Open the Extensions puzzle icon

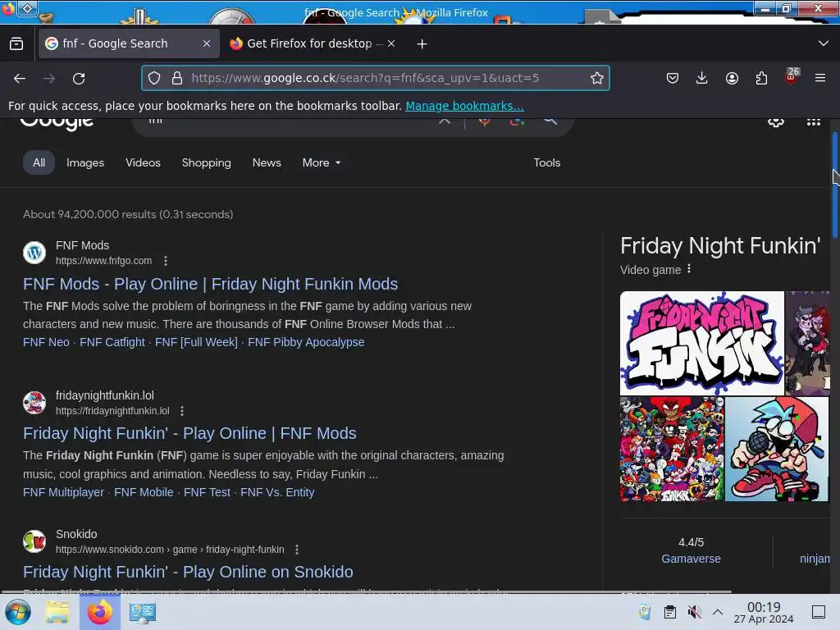coord(761,78)
